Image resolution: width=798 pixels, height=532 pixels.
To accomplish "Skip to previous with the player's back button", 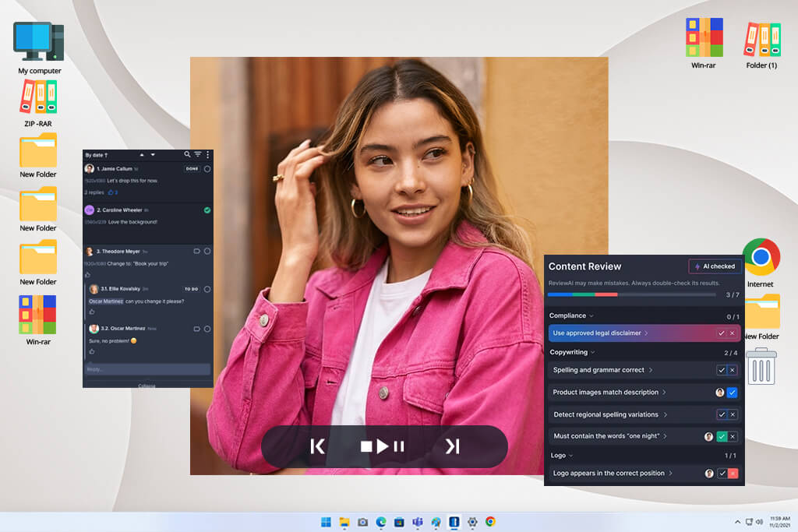I will pos(317,446).
